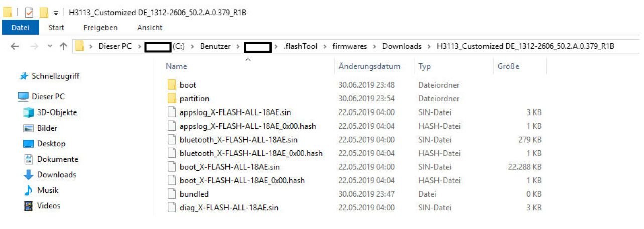Expand the recent locations chevron
The height and width of the screenshot is (229, 644).
coord(49,47)
